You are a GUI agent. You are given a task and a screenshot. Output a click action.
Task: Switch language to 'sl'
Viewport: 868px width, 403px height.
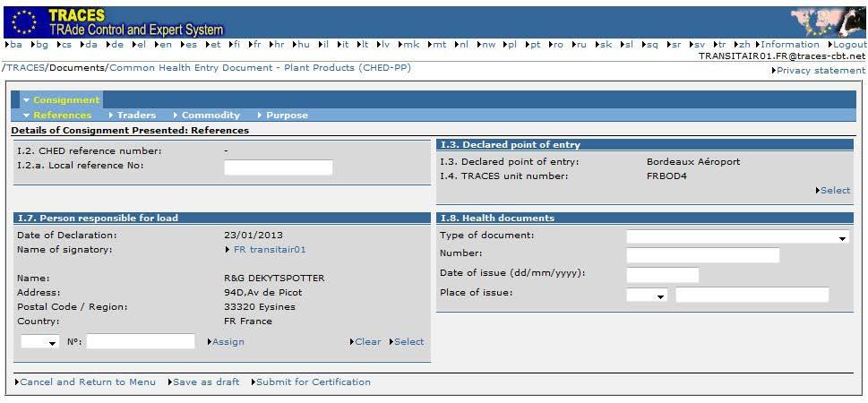pyautogui.click(x=627, y=45)
